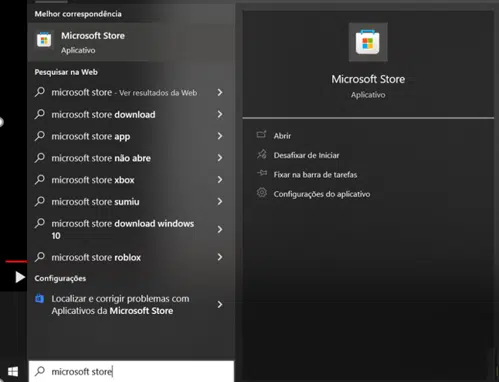499x382 pixels.
Task: Expand 'Ver resultados da Web' chevron
Action: tap(220, 92)
